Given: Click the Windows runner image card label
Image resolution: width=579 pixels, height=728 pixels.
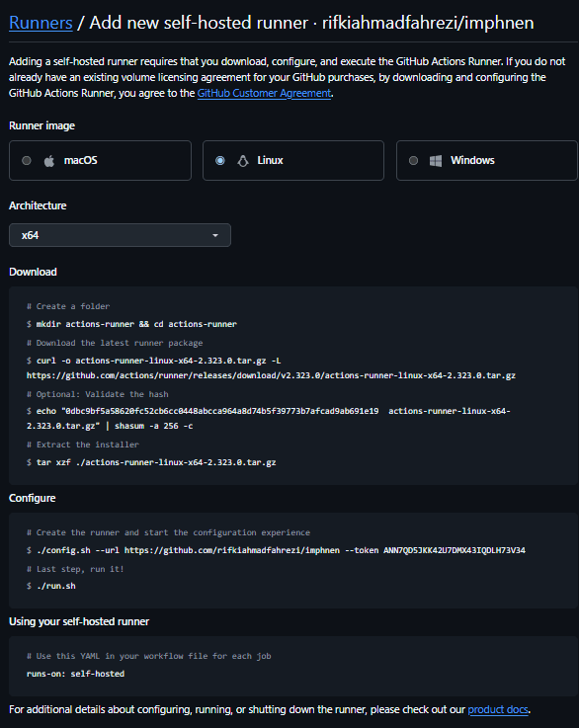Looking at the screenshot, I should click(472, 161).
